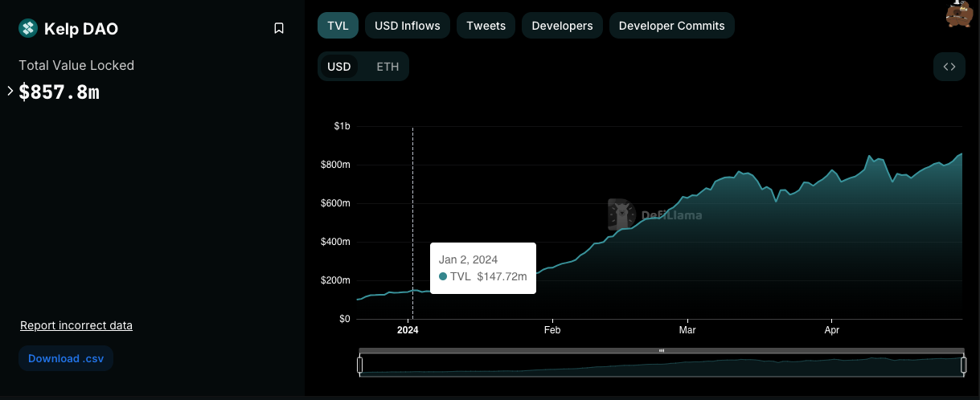Grab the right range slider handle
Image resolution: width=980 pixels, height=400 pixels.
point(963,365)
